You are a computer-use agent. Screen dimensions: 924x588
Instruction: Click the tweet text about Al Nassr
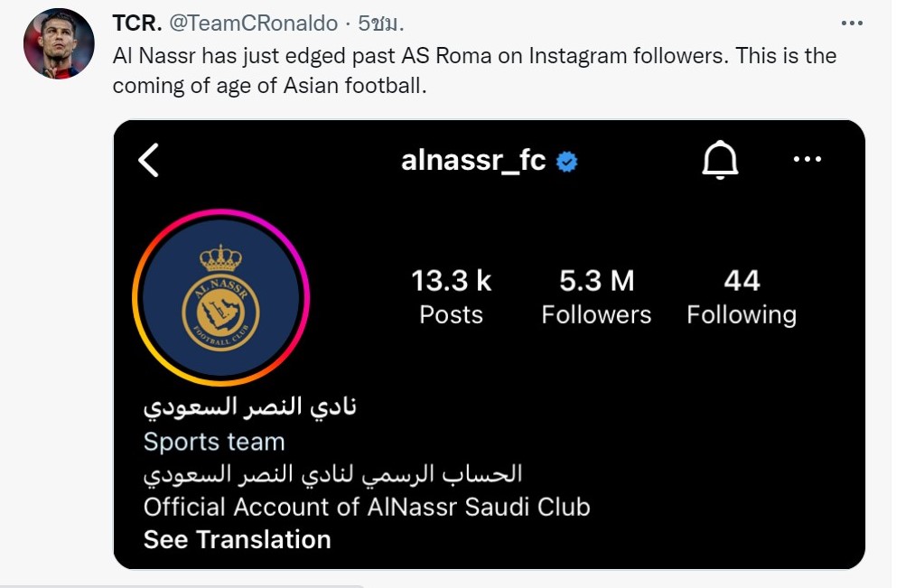coord(474,70)
